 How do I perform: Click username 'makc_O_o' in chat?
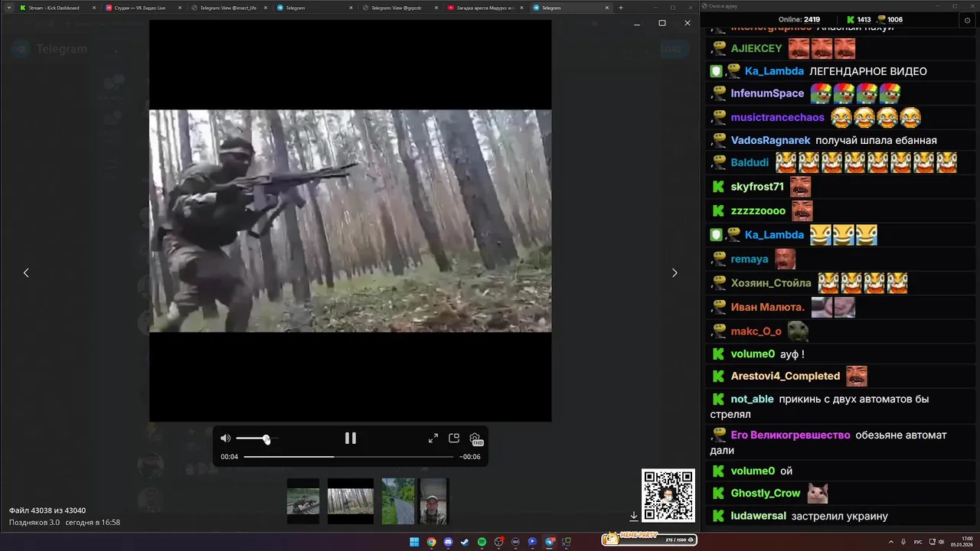(x=756, y=331)
